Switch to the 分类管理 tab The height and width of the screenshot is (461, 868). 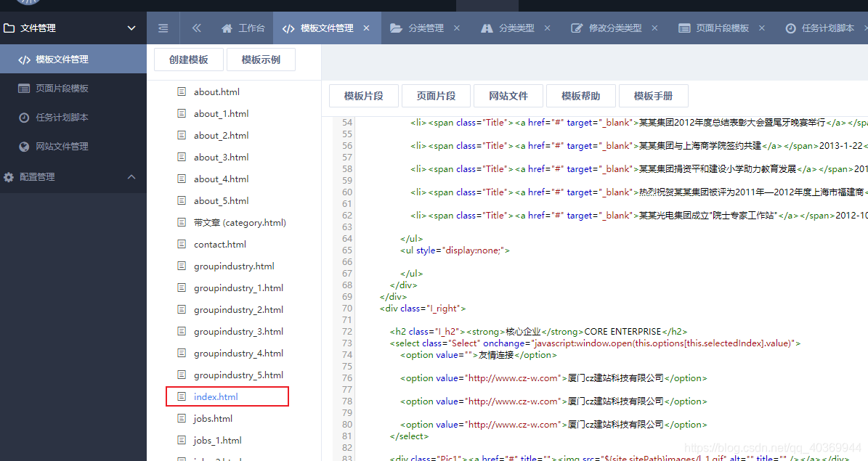point(426,28)
